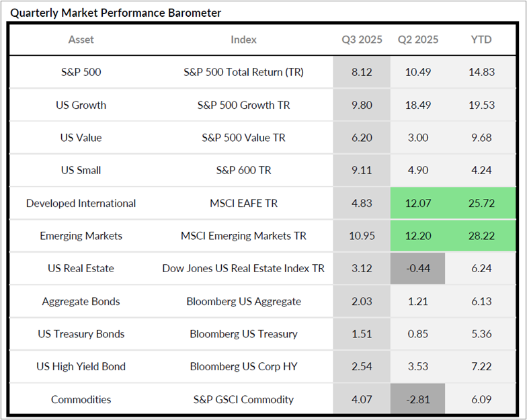Screen dimensions: 527x420
Task: Click the Index column header
Action: click(243, 40)
